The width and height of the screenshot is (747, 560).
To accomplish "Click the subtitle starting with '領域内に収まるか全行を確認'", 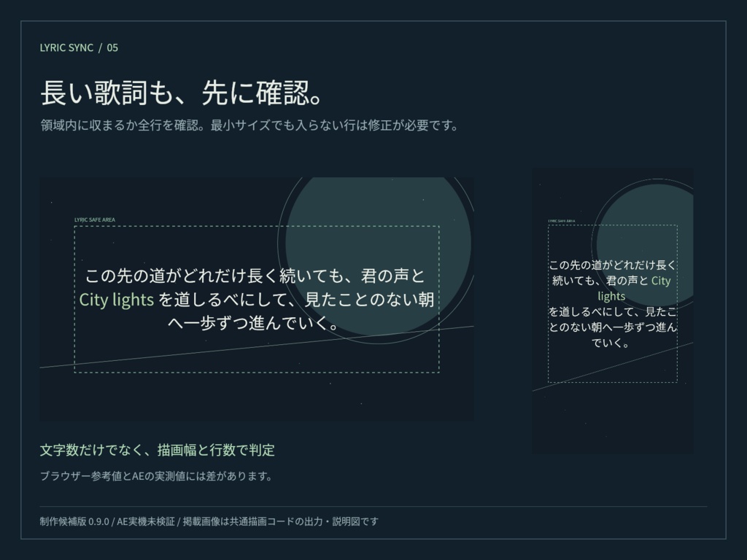I will point(249,125).
